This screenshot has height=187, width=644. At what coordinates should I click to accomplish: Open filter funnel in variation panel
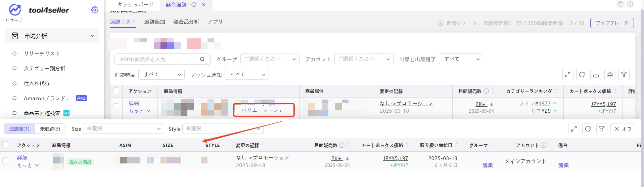602,129
